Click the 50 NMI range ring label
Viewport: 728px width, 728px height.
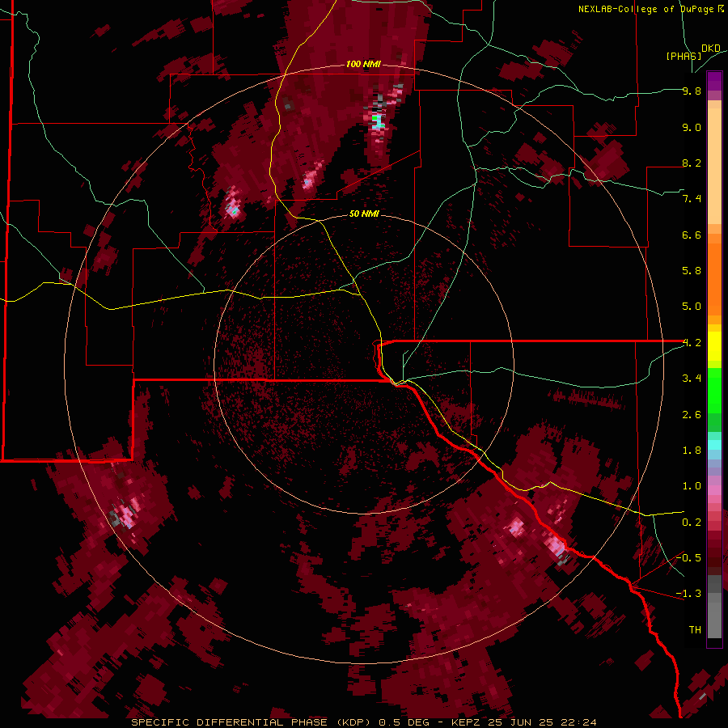[364, 214]
